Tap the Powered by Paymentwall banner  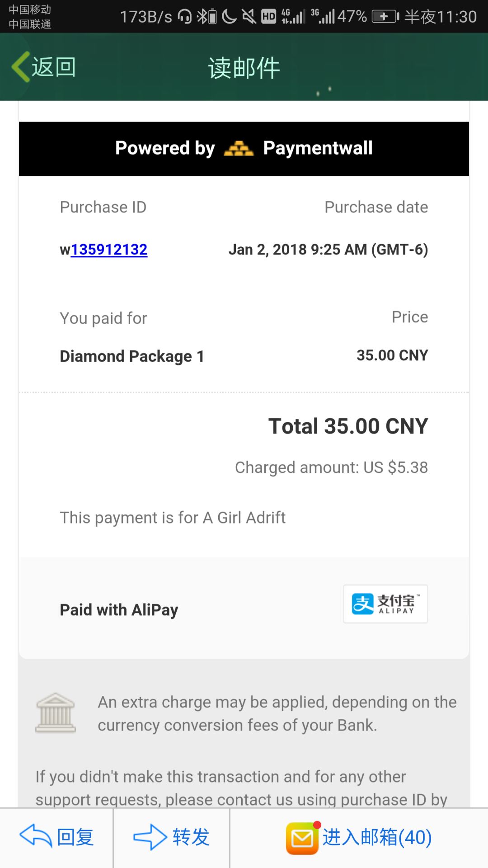tap(244, 149)
